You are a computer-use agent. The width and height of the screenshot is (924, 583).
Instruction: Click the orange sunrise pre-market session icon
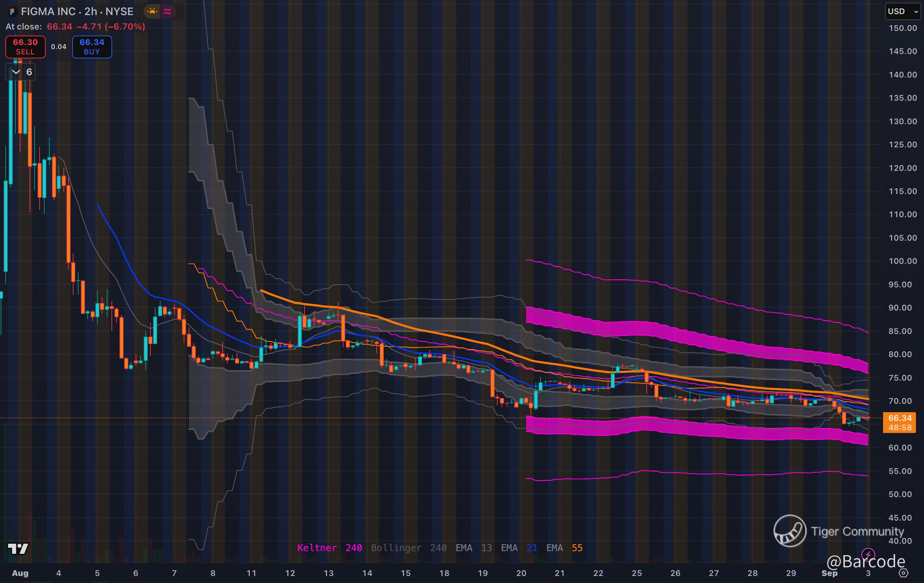pos(152,11)
